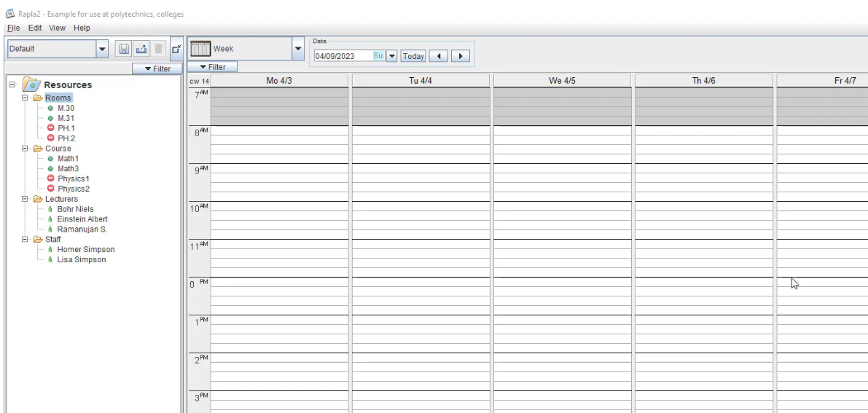
Task: Select Einstein Albert lecturer label
Action: pyautogui.click(x=82, y=219)
